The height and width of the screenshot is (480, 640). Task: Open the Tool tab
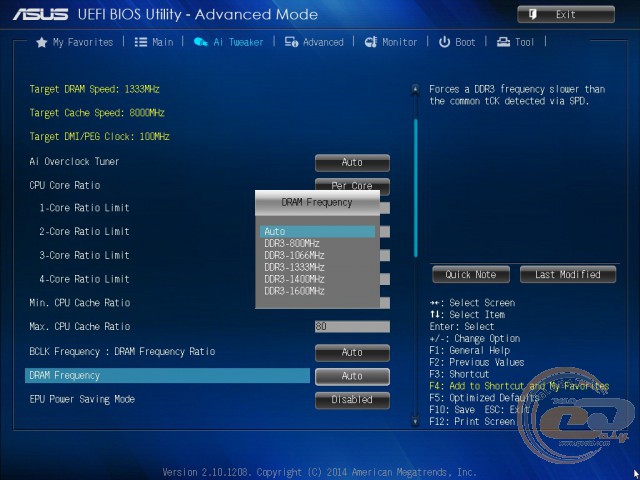pyautogui.click(x=515, y=42)
